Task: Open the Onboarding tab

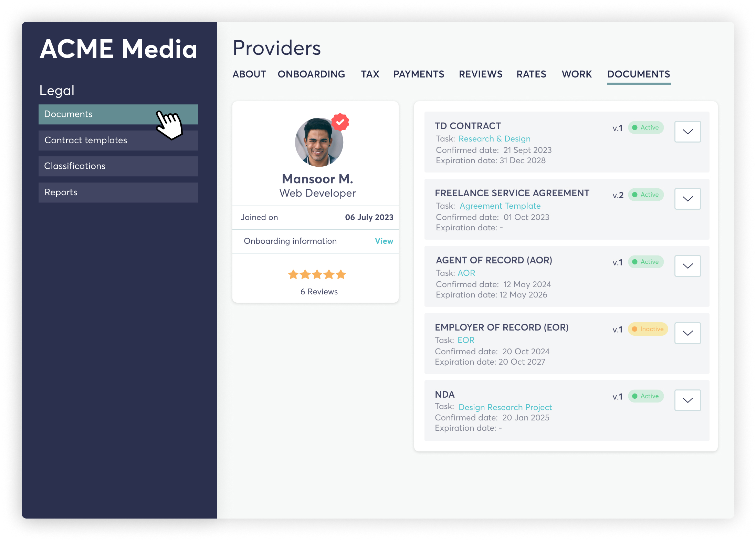Action: tap(311, 74)
